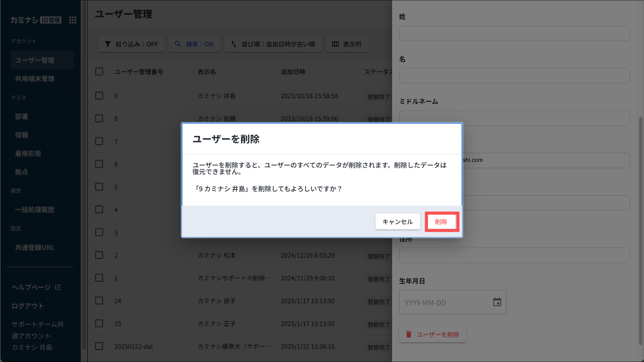Open the app grid launcher icon

pyautogui.click(x=73, y=20)
